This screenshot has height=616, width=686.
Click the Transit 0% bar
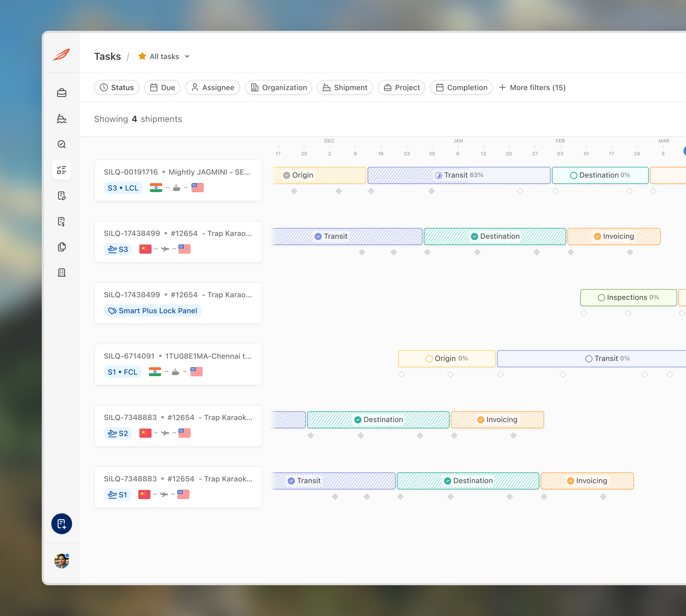click(x=592, y=359)
